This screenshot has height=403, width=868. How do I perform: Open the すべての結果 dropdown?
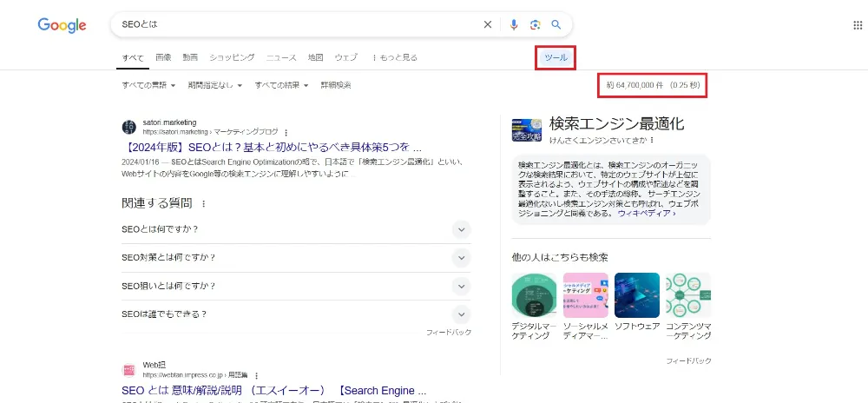pyautogui.click(x=282, y=85)
